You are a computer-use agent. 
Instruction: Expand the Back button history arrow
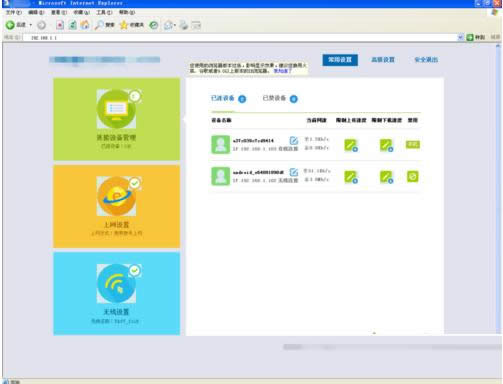tap(31, 25)
